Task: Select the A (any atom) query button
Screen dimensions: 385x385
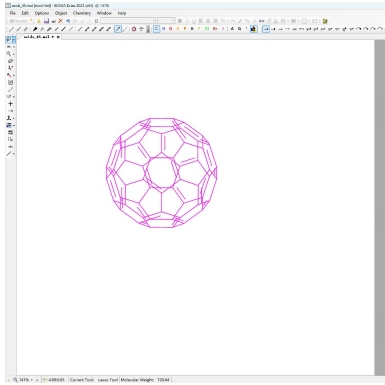Action: [232, 29]
